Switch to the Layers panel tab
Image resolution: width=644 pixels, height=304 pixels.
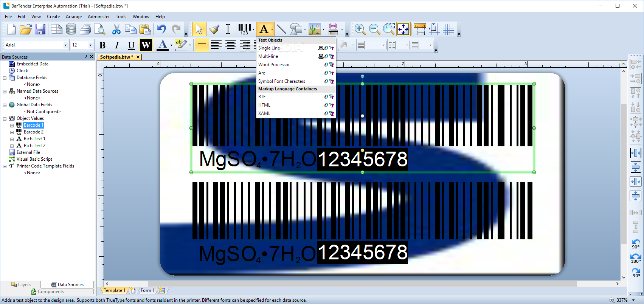pyautogui.click(x=21, y=285)
